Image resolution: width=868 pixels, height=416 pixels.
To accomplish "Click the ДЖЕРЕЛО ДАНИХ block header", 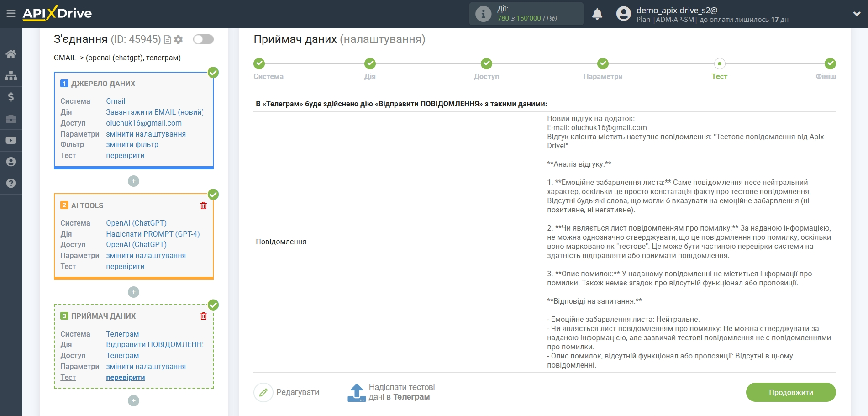I will click(103, 84).
